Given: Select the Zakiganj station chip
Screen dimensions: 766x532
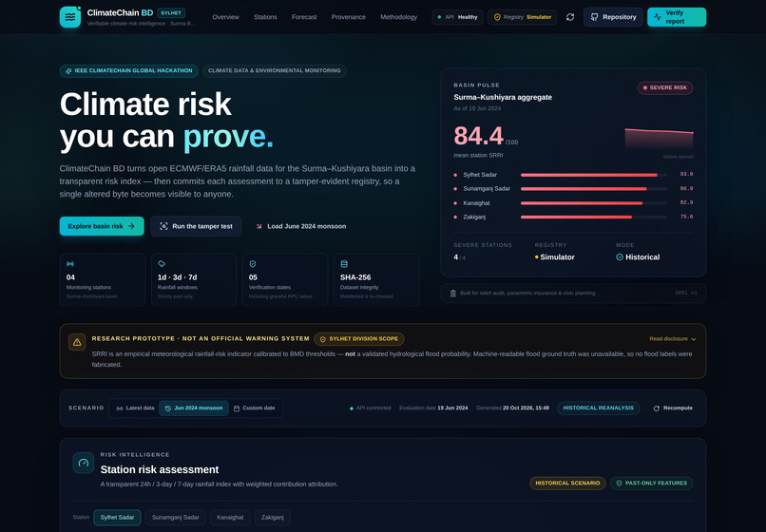Looking at the screenshot, I should [x=273, y=518].
